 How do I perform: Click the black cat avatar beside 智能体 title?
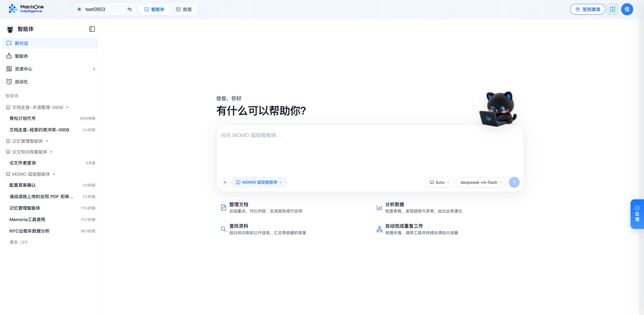(10, 29)
